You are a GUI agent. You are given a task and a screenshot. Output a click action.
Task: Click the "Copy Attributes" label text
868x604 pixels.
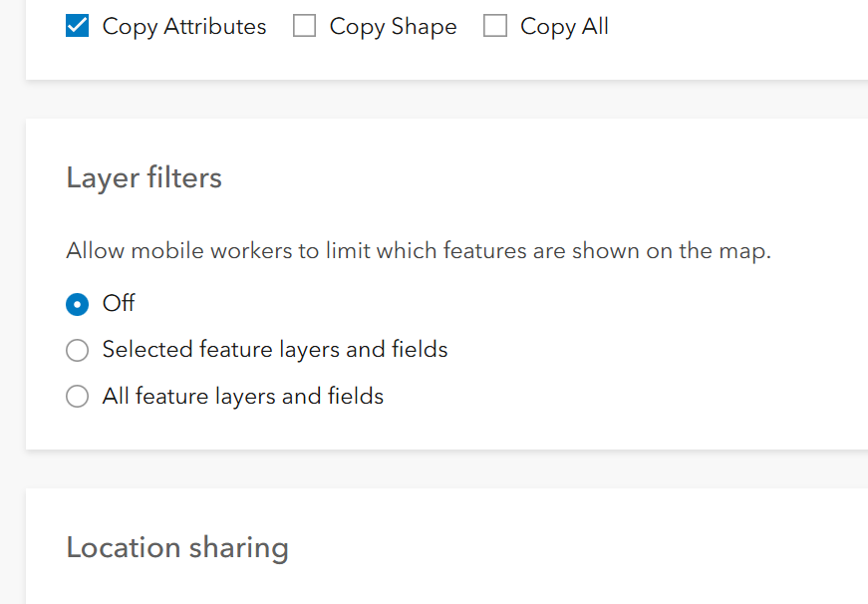(184, 27)
